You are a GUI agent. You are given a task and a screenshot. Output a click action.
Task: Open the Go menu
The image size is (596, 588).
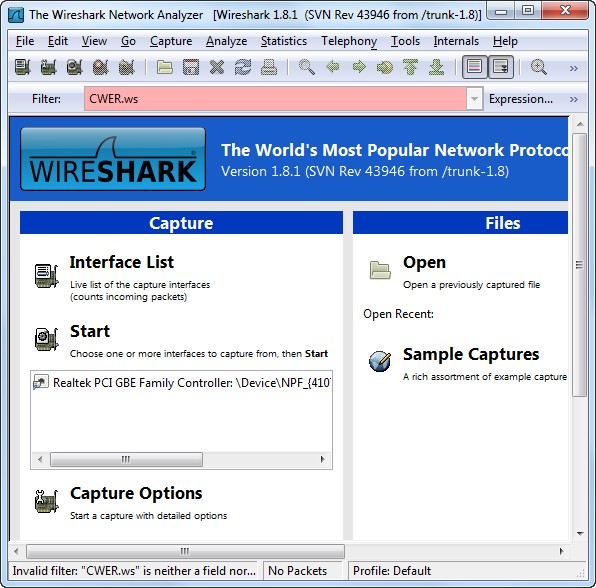tap(128, 41)
